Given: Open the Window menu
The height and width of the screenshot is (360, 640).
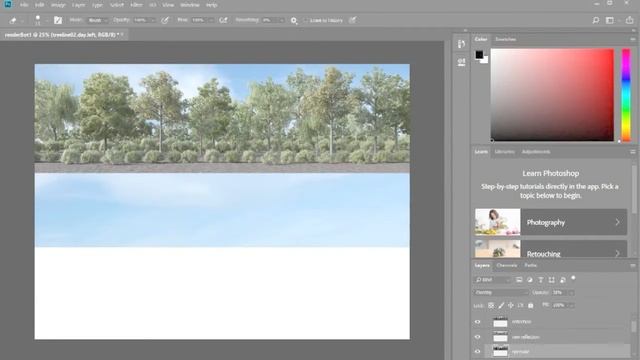Looking at the screenshot, I should 190,5.
